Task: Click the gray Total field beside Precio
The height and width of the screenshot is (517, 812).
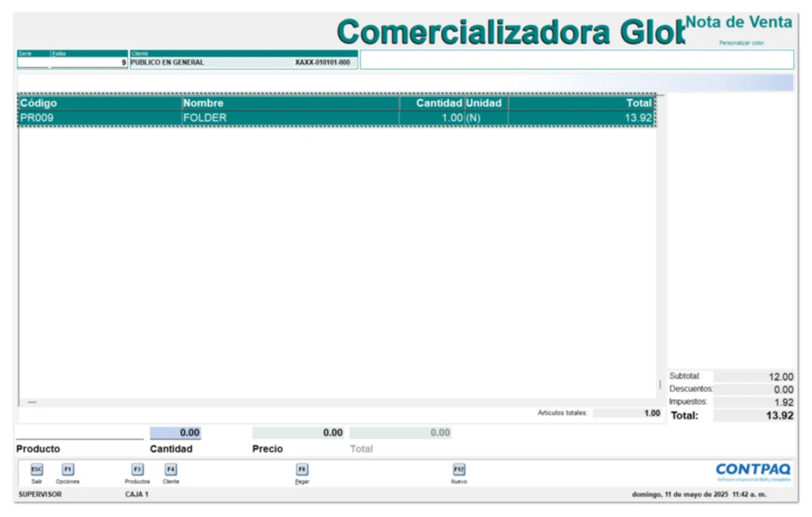Action: coord(400,433)
